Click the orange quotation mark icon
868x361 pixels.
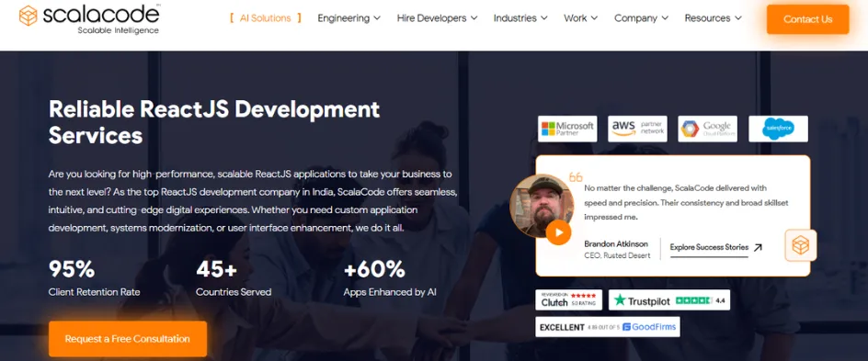click(576, 177)
